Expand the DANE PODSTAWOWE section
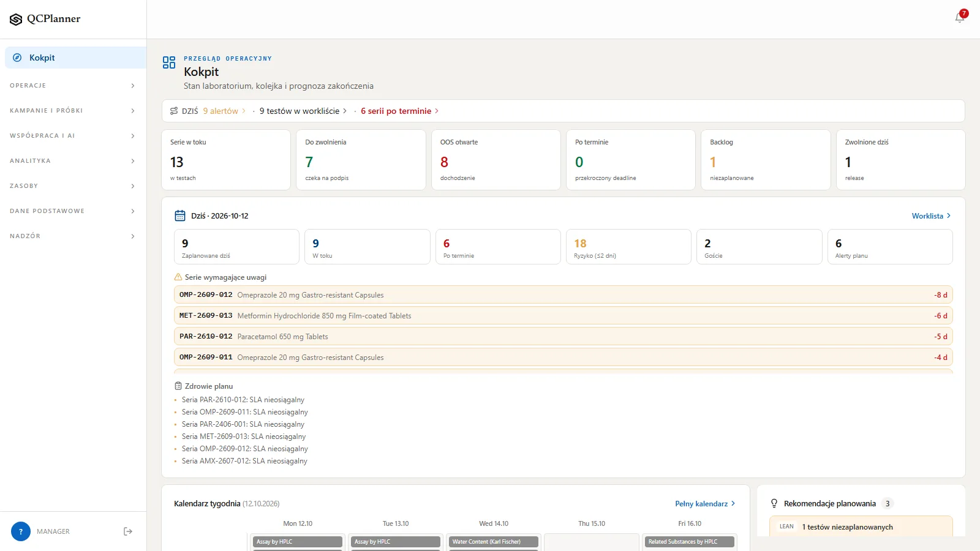Viewport: 980px width, 551px height. click(73, 211)
